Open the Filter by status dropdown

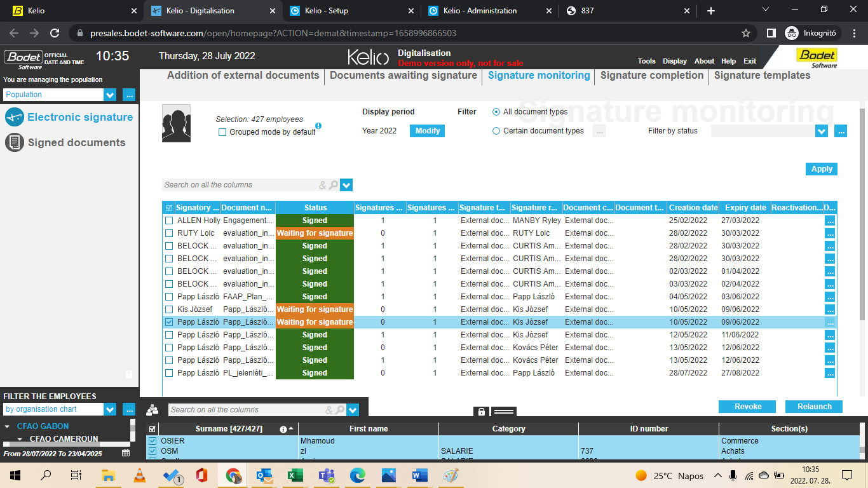coord(822,131)
